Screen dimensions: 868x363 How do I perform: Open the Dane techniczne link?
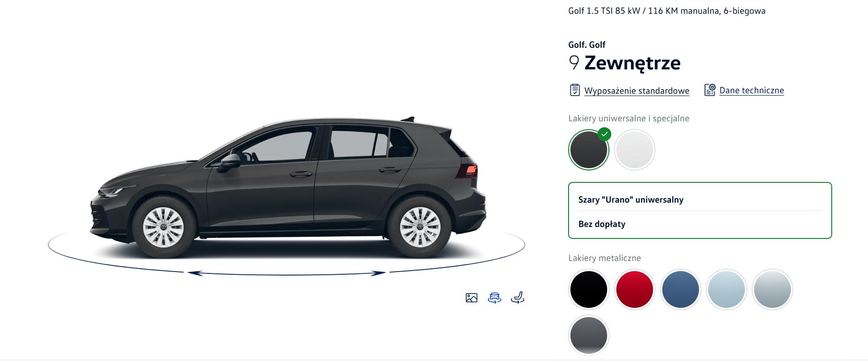[751, 91]
